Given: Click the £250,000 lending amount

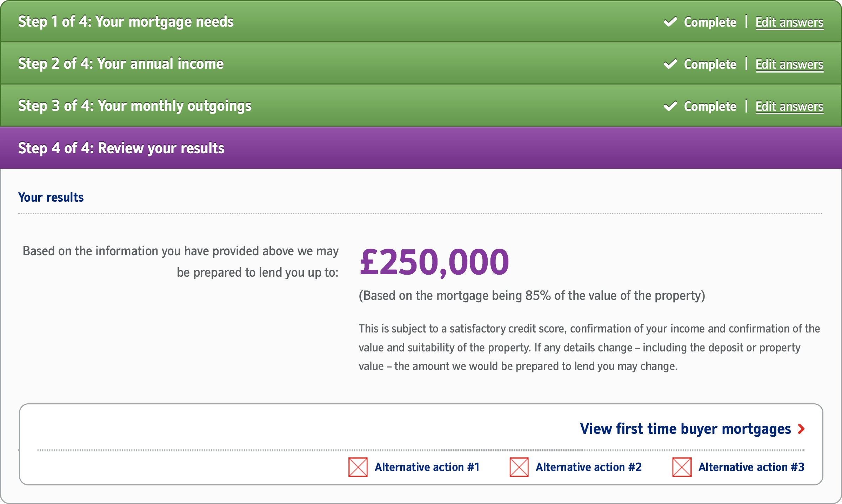Looking at the screenshot, I should [x=434, y=262].
